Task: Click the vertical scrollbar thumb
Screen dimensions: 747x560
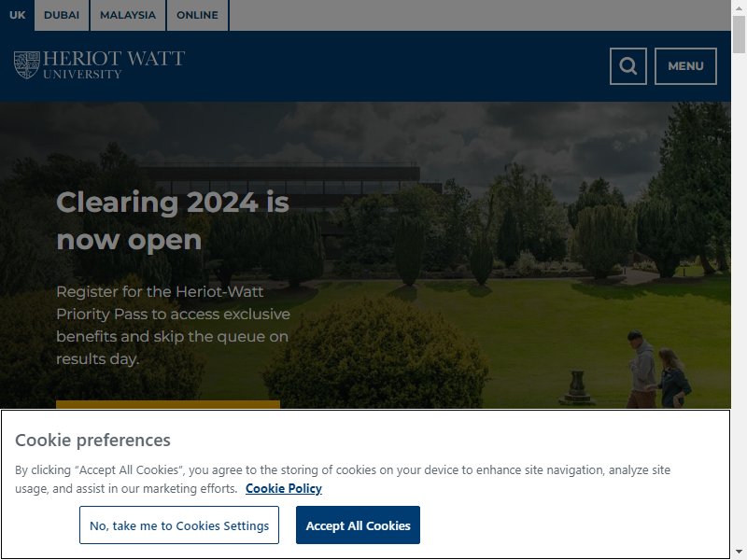Action: click(x=739, y=35)
